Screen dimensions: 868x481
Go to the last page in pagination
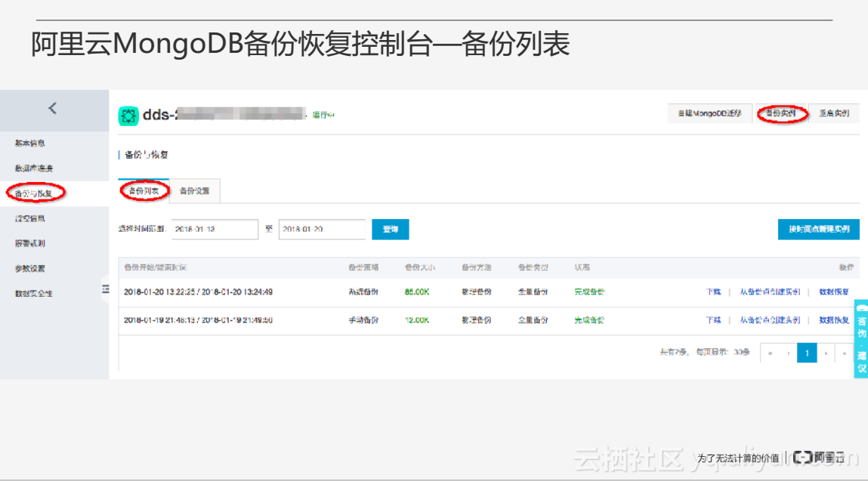[x=844, y=353]
